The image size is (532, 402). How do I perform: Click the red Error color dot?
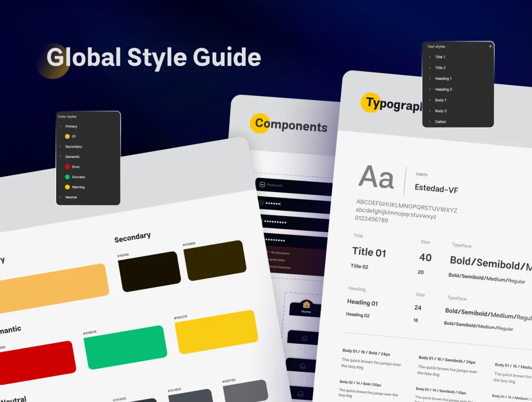click(67, 167)
